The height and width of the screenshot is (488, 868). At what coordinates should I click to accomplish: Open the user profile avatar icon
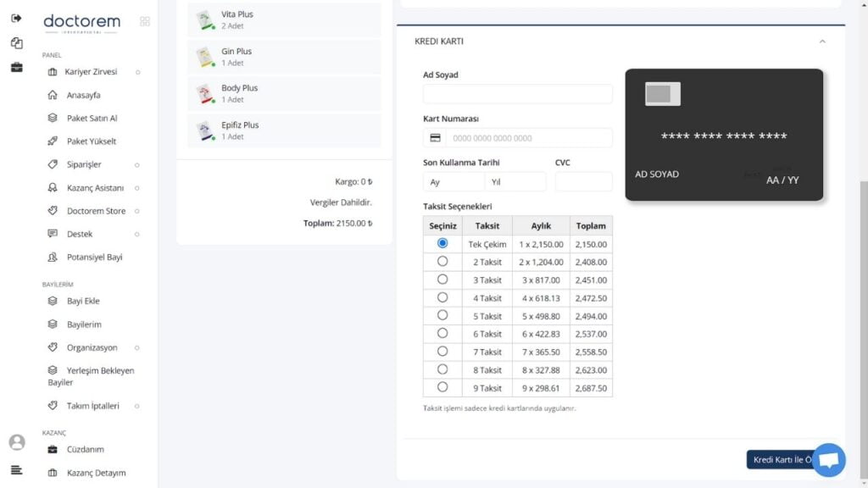17,442
